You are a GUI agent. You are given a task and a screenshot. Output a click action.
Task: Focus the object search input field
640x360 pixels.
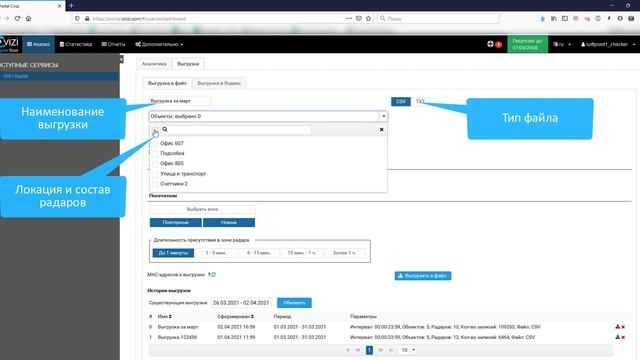(240, 129)
